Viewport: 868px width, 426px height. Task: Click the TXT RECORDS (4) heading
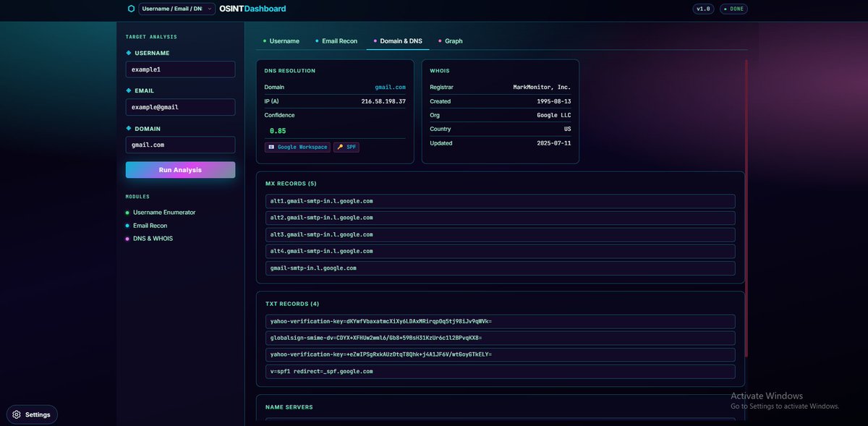pos(292,304)
